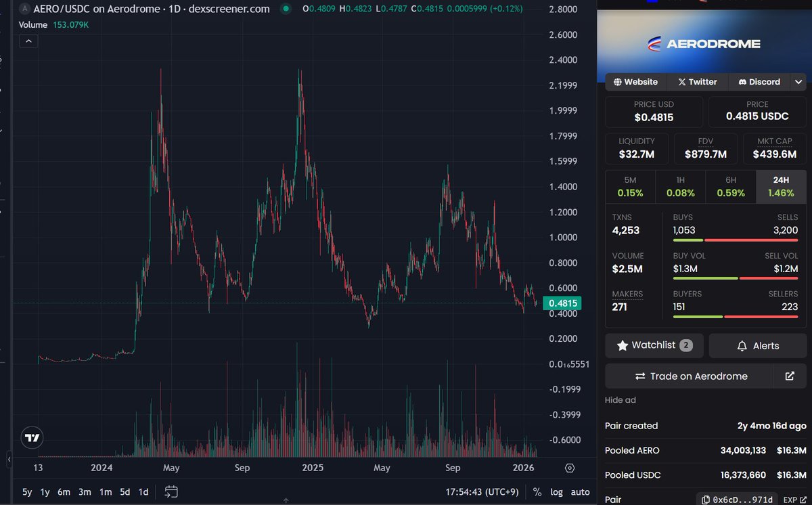Add pair to Watchlist

point(654,345)
